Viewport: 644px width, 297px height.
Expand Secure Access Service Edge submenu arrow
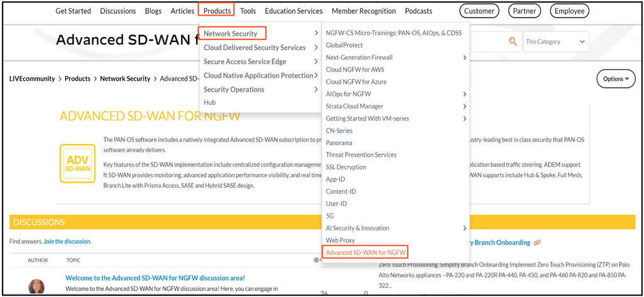point(316,62)
